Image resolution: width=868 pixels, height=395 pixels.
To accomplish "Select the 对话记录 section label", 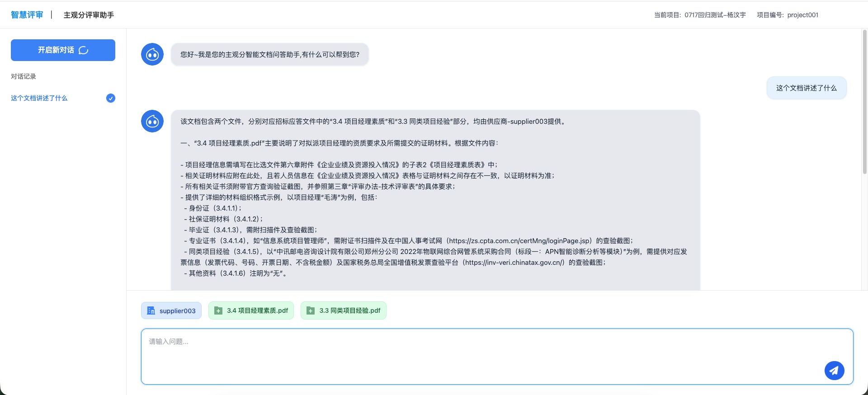I will (24, 76).
